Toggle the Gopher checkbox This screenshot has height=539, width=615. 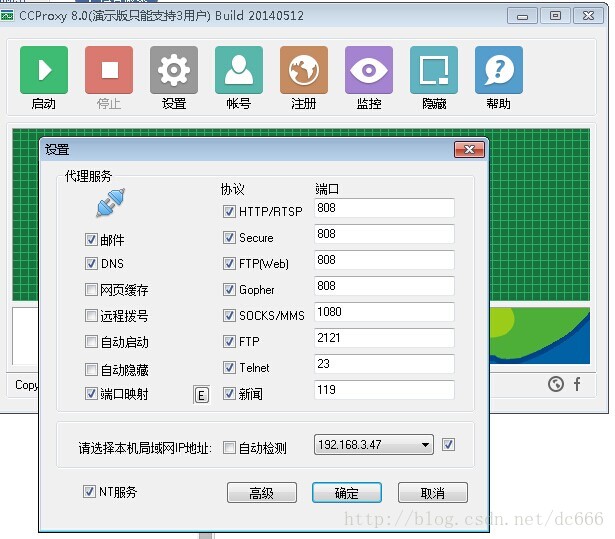coord(229,290)
